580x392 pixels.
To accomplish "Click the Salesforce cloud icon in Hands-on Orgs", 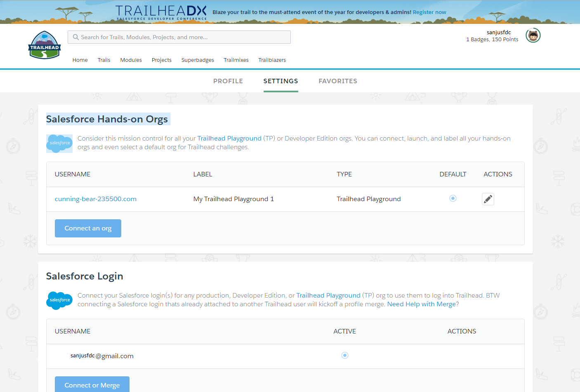I will tap(59, 143).
